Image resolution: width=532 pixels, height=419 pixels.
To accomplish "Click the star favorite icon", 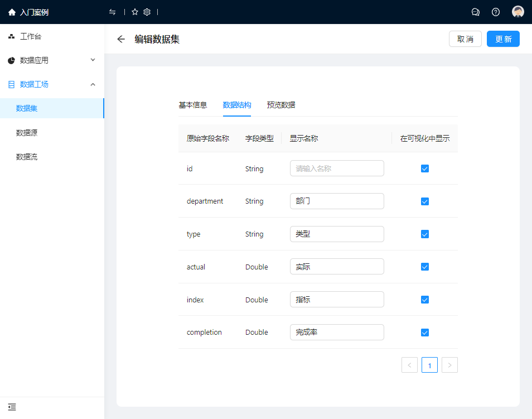I will 134,12.
